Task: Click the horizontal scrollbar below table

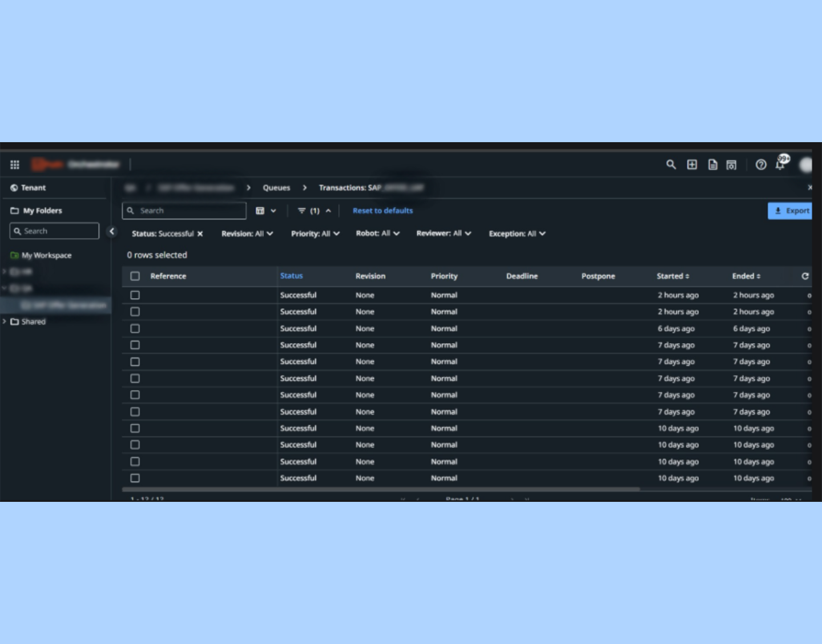Action: click(381, 489)
